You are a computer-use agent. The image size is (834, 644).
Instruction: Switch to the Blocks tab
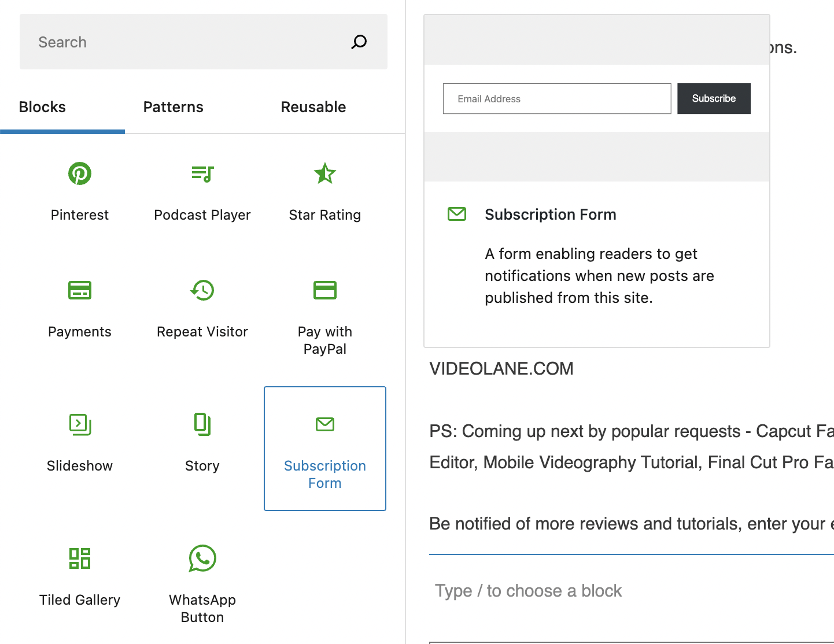[42, 107]
